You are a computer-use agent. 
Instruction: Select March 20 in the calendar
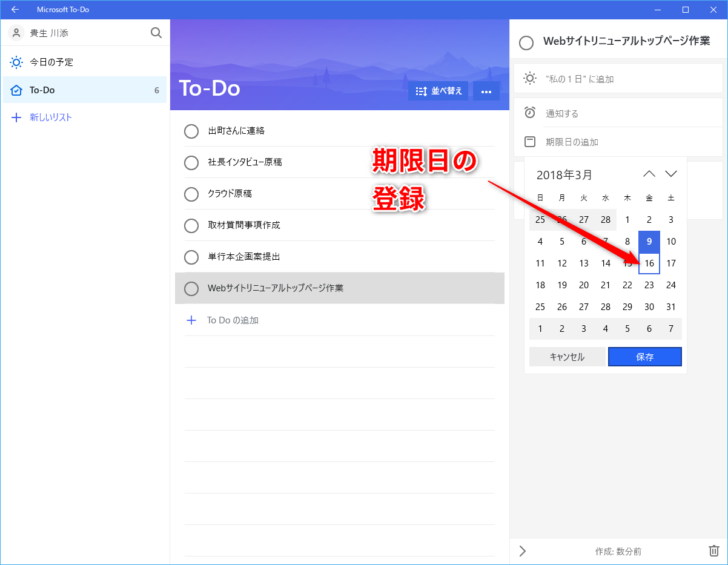[x=584, y=285]
